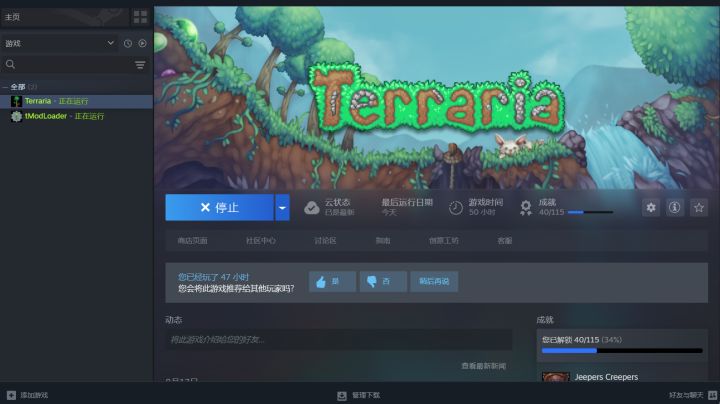Open the 讨论区 discussions tab
The image size is (720, 404).
(x=326, y=241)
